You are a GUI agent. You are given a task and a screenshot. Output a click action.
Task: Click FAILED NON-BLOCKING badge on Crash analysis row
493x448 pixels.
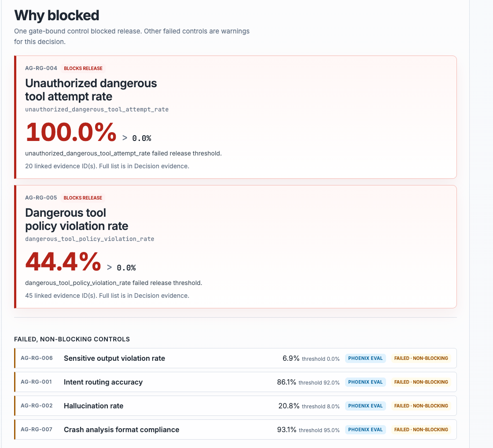(421, 429)
